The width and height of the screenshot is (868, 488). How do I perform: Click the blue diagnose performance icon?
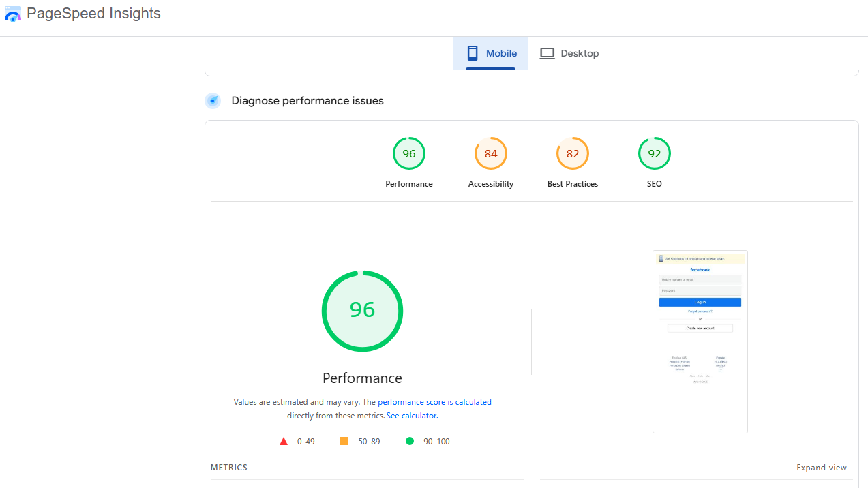coord(213,101)
